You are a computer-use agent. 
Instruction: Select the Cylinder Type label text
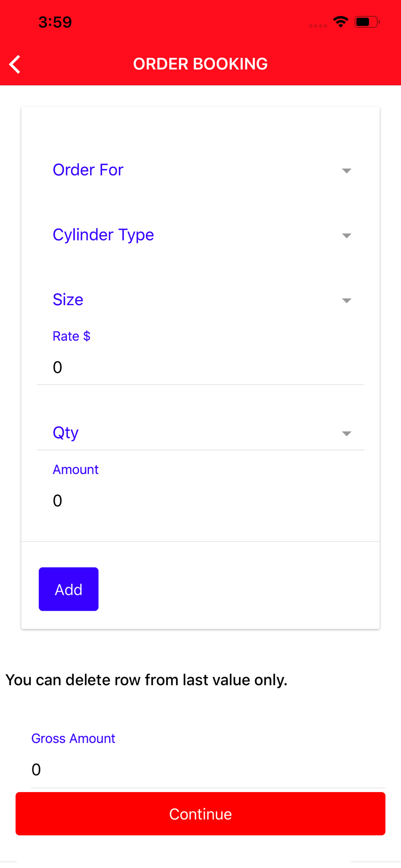(x=103, y=235)
